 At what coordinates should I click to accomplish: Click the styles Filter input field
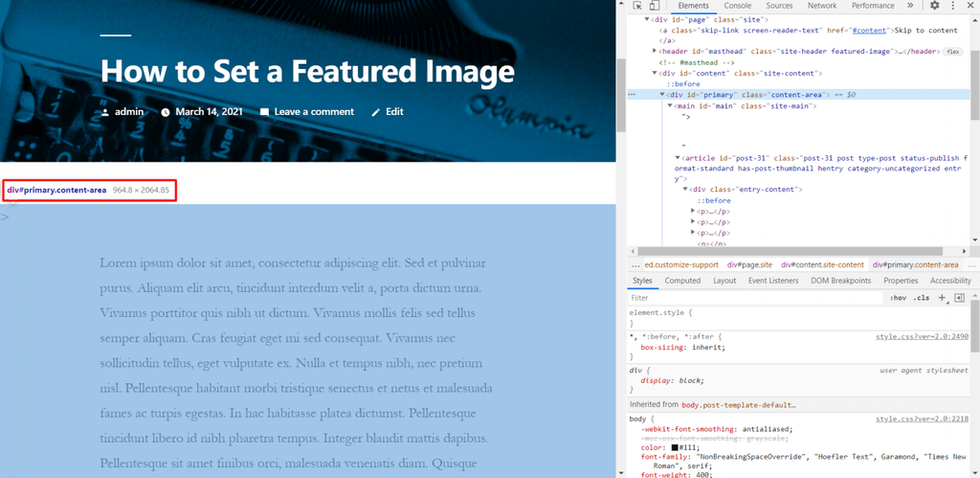pos(756,298)
